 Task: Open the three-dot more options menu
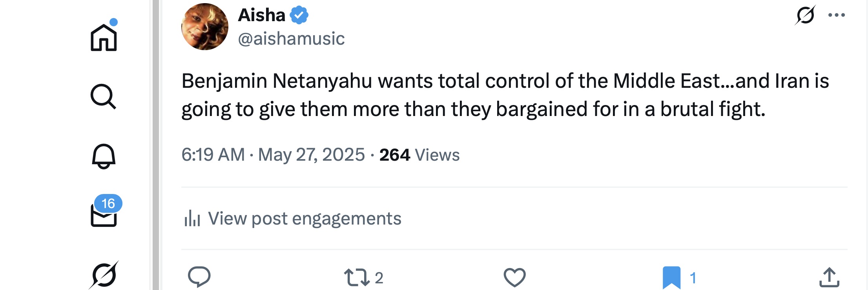click(837, 15)
